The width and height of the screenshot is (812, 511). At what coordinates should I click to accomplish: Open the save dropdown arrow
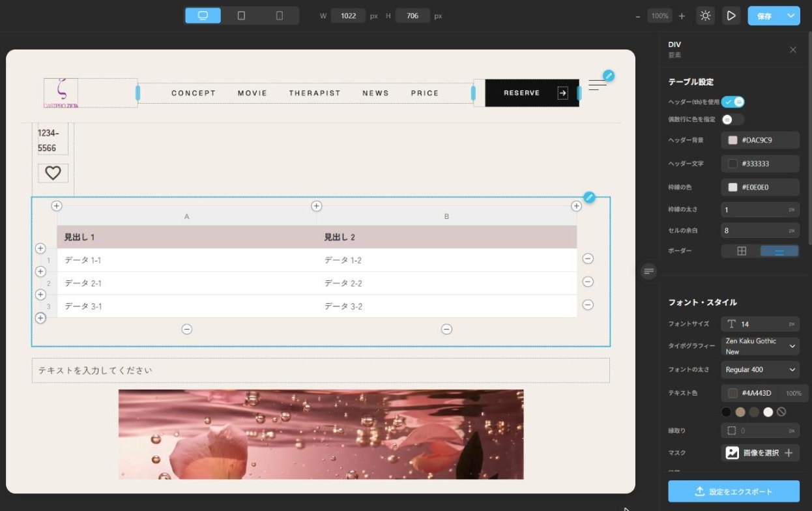[791, 16]
